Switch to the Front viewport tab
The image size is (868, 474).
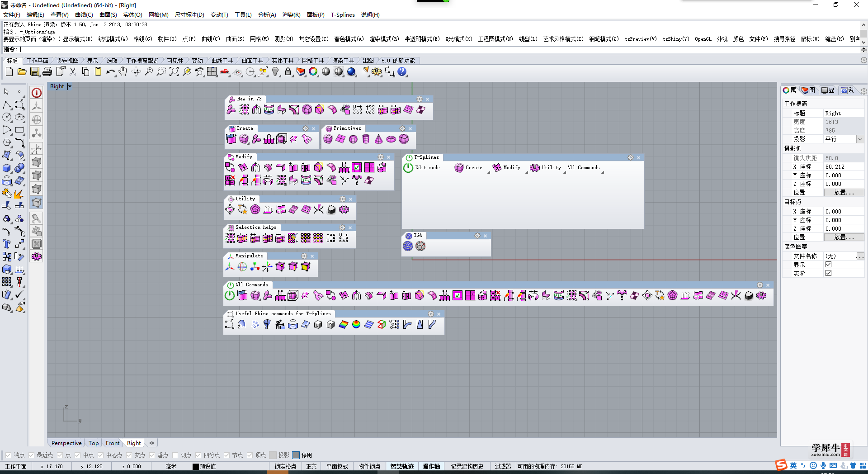[x=113, y=443]
